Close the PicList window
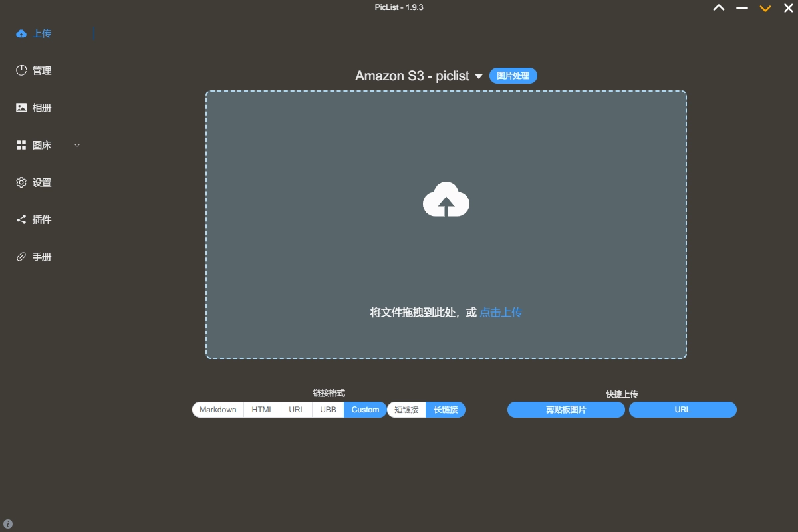 click(x=789, y=8)
